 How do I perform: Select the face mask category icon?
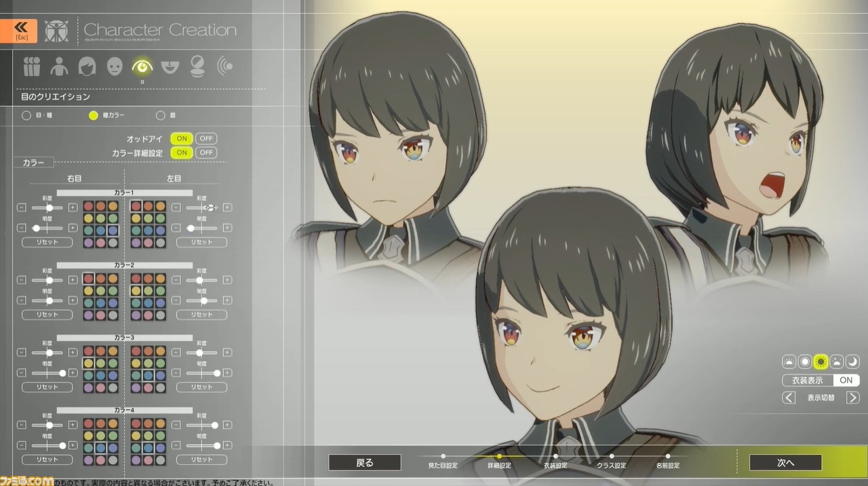pyautogui.click(x=115, y=66)
